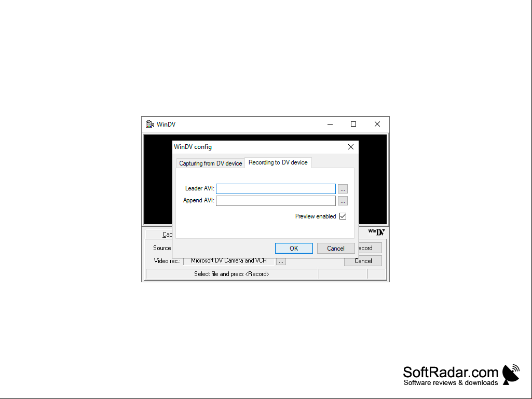The width and height of the screenshot is (532, 399).
Task: Select the Capture tab in main window
Action: pyautogui.click(x=159, y=235)
